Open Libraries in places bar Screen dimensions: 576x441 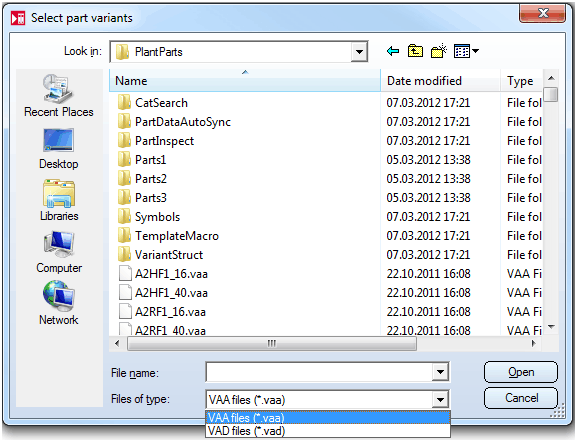[59, 200]
